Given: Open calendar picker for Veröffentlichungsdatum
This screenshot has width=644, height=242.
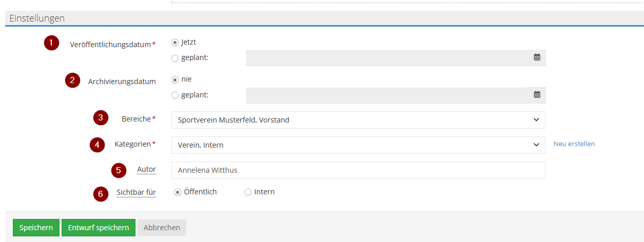Looking at the screenshot, I should tap(537, 57).
